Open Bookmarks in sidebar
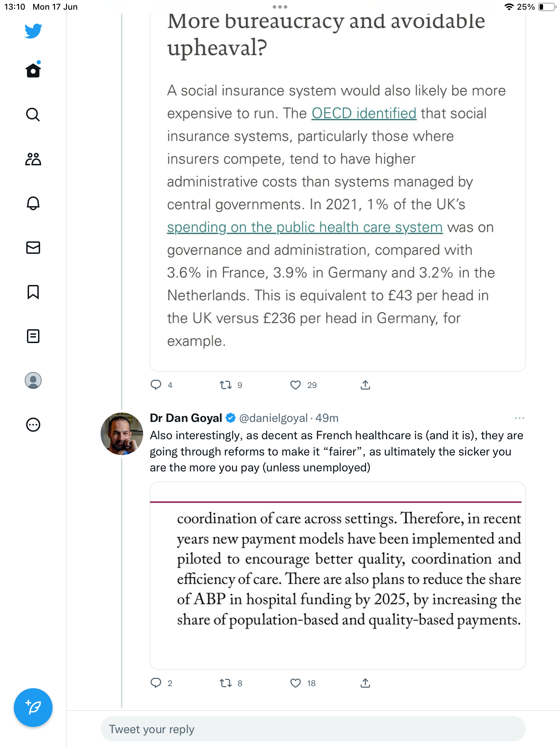This screenshot has height=747, width=560. pos(33,292)
